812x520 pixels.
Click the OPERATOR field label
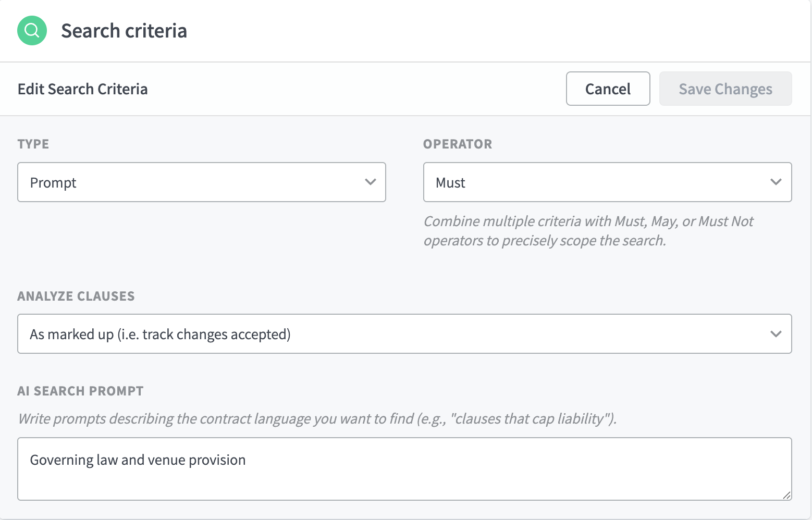458,144
